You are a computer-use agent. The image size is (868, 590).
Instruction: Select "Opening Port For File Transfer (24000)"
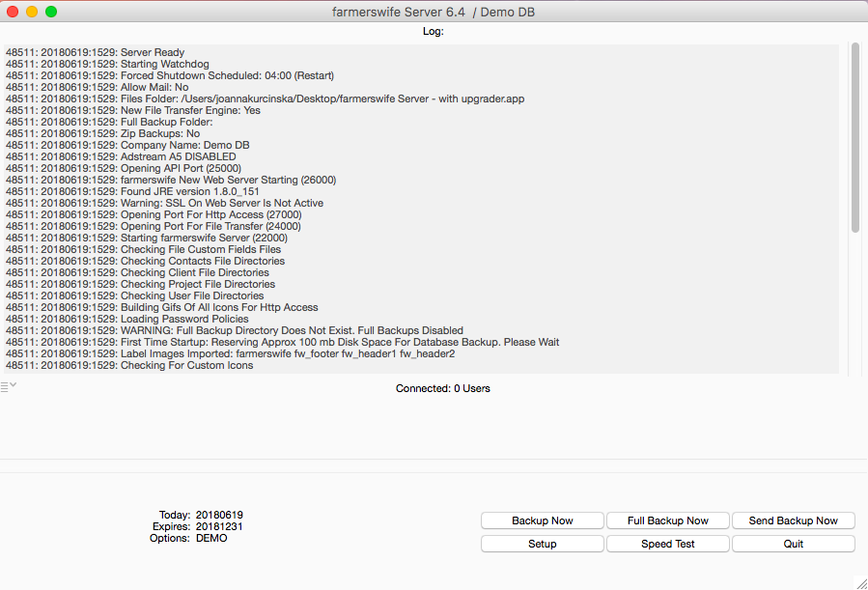154,227
